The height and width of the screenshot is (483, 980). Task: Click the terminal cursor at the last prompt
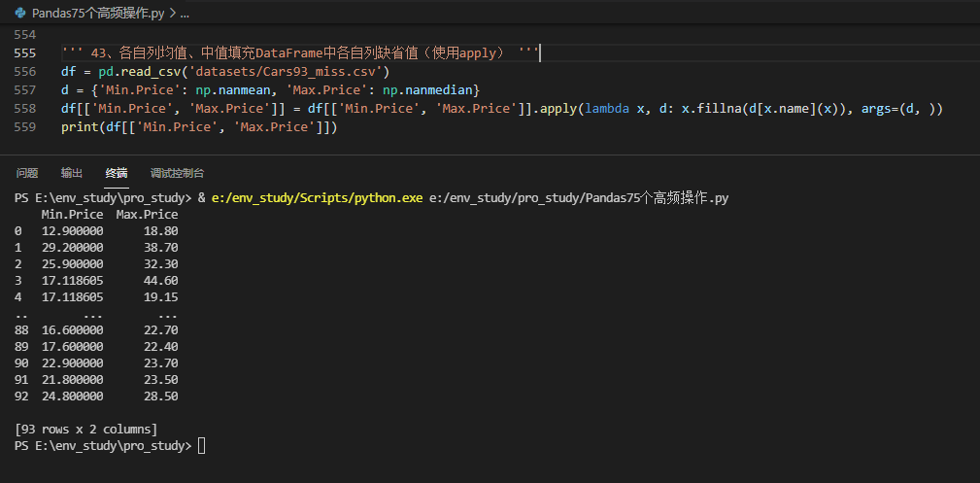coord(201,446)
